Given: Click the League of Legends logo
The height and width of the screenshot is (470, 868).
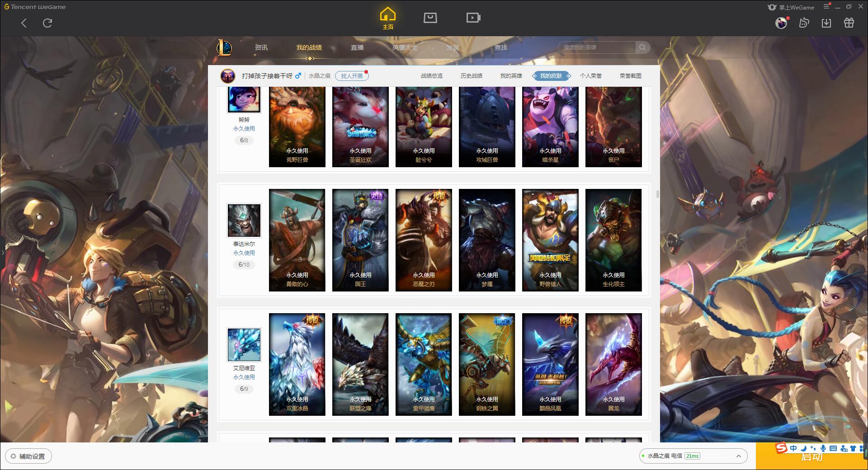Looking at the screenshot, I should point(225,47).
